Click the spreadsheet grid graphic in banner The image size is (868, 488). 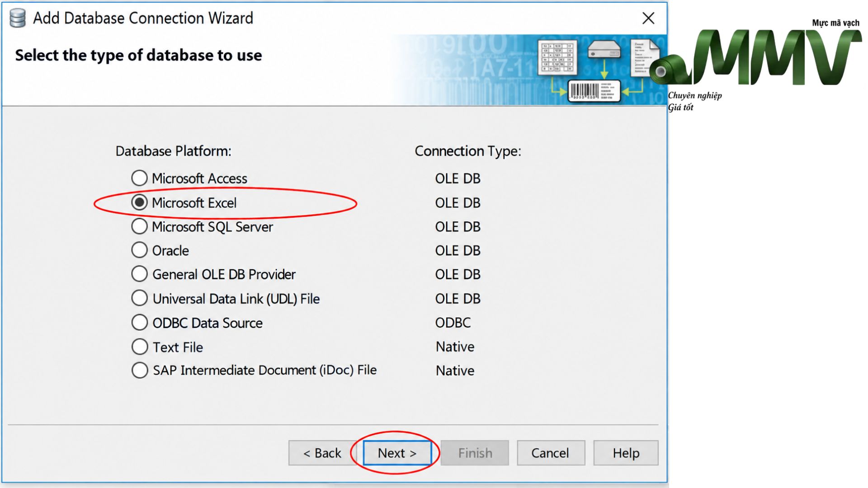point(557,57)
